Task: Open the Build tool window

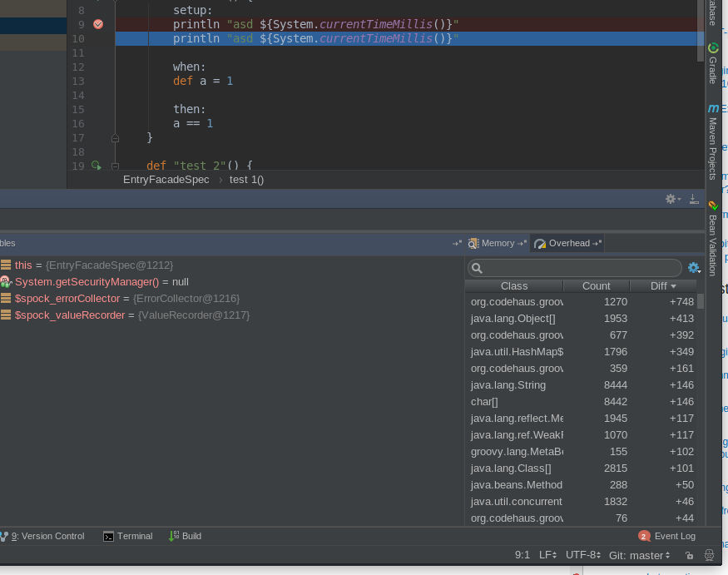Action: pyautogui.click(x=185, y=537)
